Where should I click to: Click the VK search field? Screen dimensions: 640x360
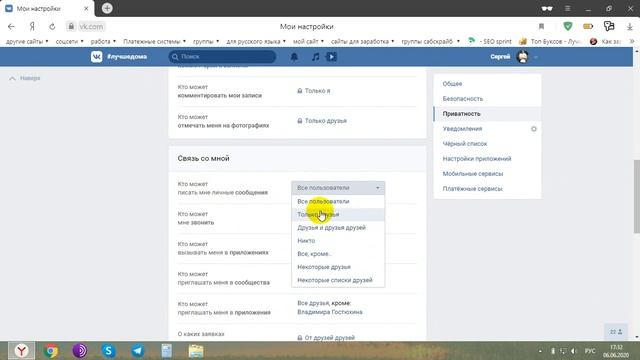[x=222, y=57]
